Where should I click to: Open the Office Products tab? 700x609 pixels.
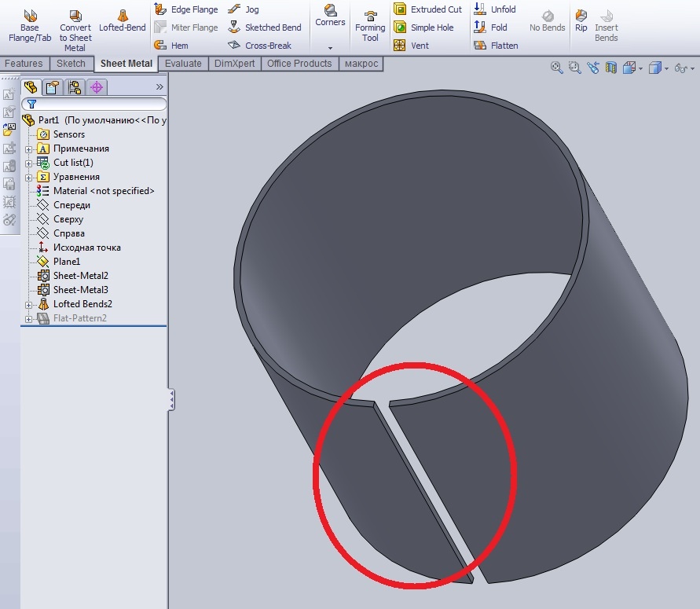click(x=299, y=64)
